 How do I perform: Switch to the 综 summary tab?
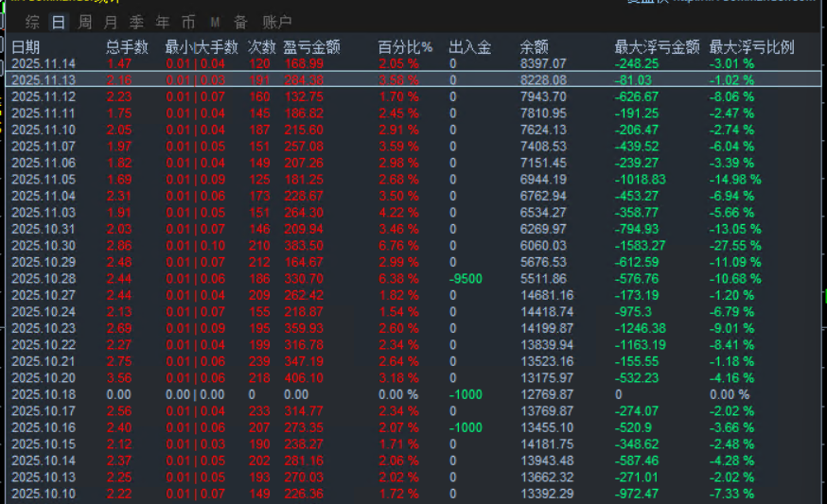coord(32,22)
